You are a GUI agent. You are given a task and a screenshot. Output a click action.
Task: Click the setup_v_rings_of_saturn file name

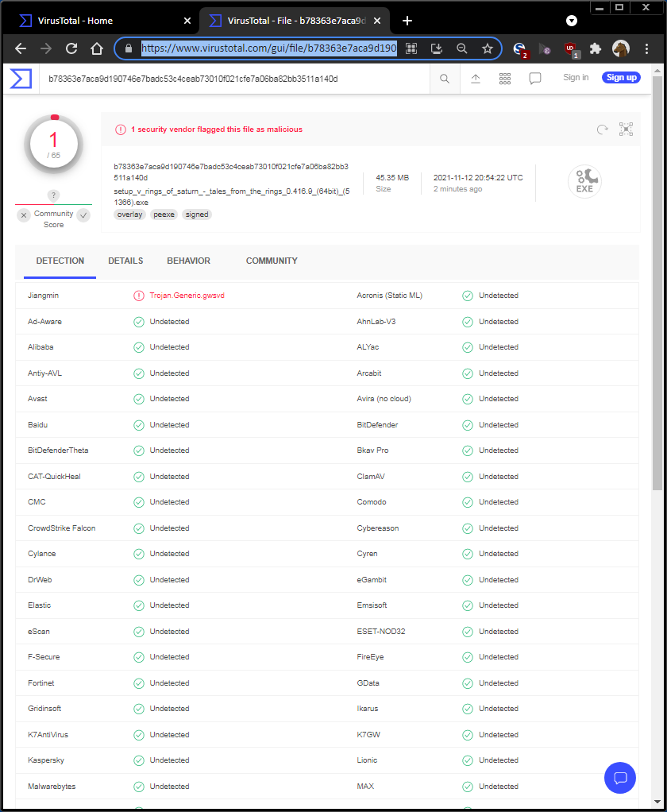[232, 197]
